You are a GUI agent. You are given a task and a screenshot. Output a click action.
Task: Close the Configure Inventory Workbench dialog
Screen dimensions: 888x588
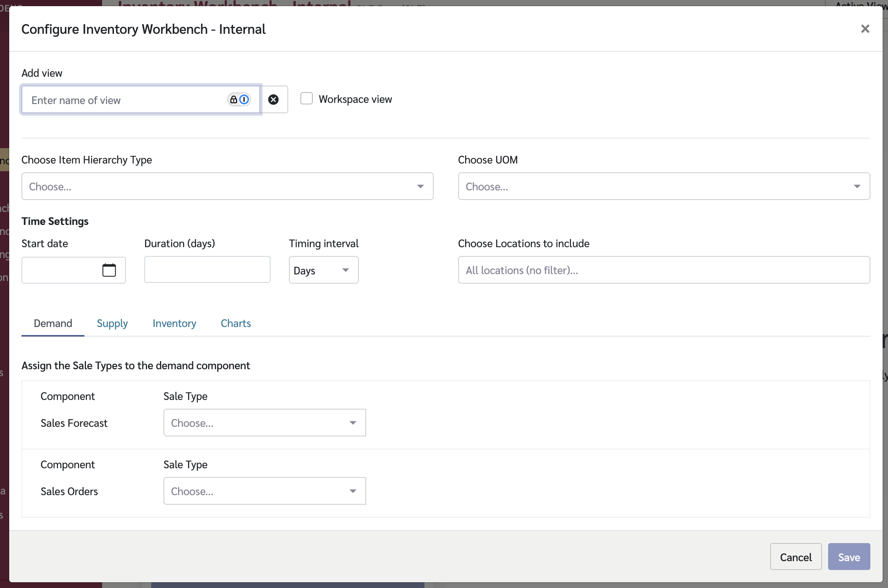(865, 29)
